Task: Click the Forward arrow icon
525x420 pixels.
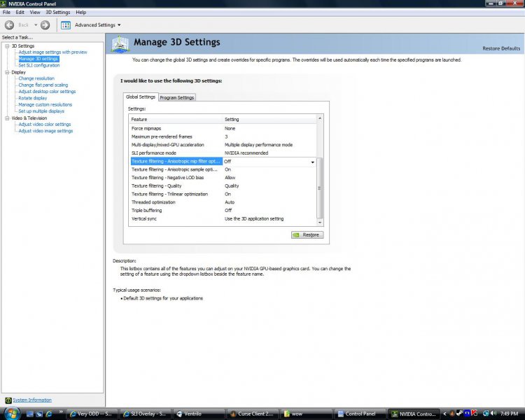Action: pyautogui.click(x=45, y=24)
